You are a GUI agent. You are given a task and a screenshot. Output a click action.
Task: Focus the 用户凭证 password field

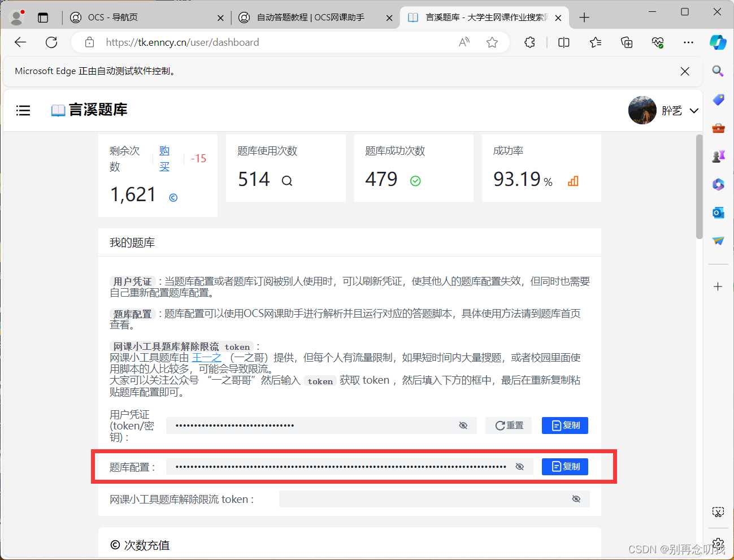pyautogui.click(x=322, y=426)
